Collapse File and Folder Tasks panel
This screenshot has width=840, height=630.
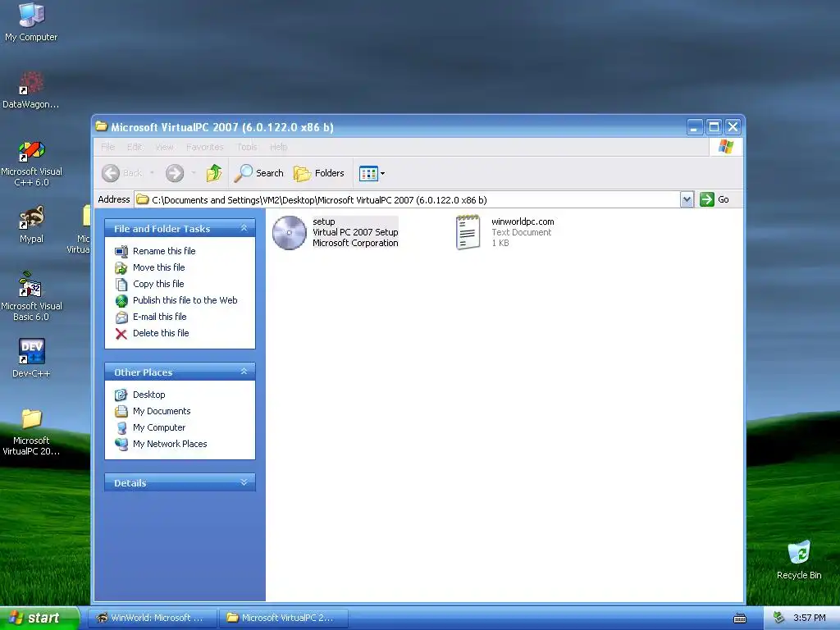(244, 228)
